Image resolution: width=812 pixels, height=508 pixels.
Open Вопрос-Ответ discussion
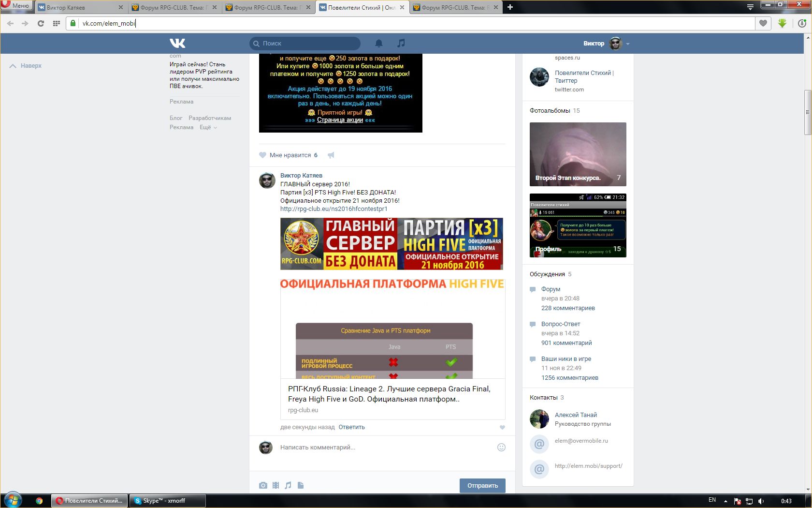point(561,324)
